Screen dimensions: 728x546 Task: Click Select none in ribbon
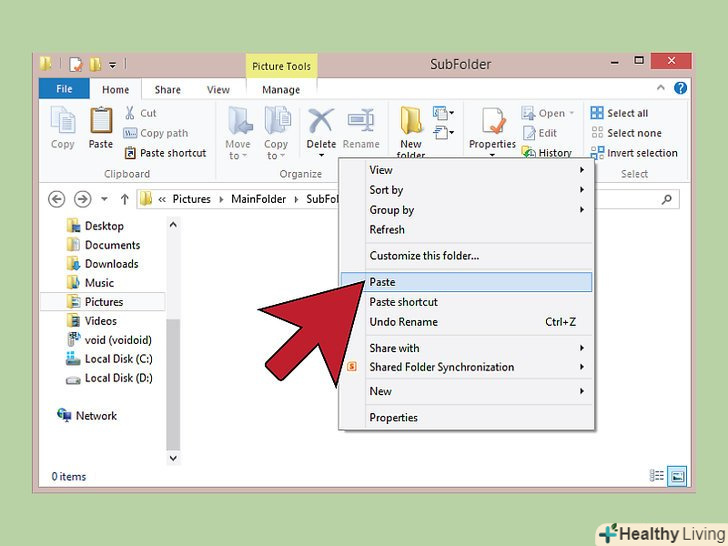[626, 133]
